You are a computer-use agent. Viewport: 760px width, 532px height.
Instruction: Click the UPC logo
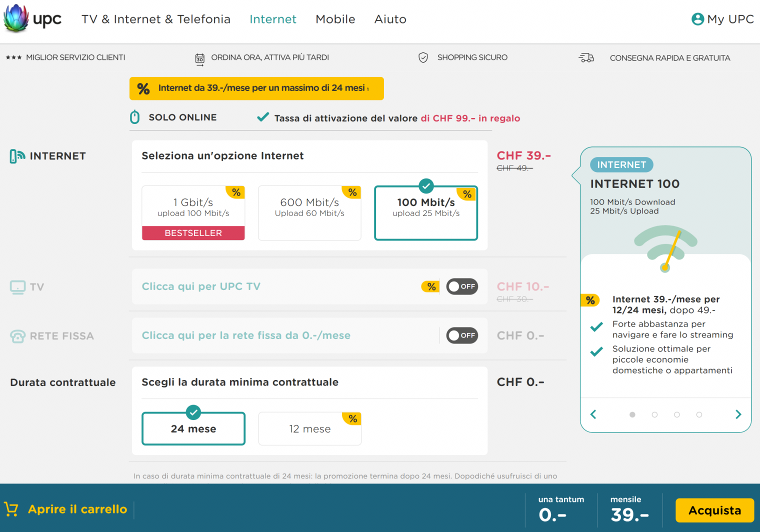(x=32, y=19)
